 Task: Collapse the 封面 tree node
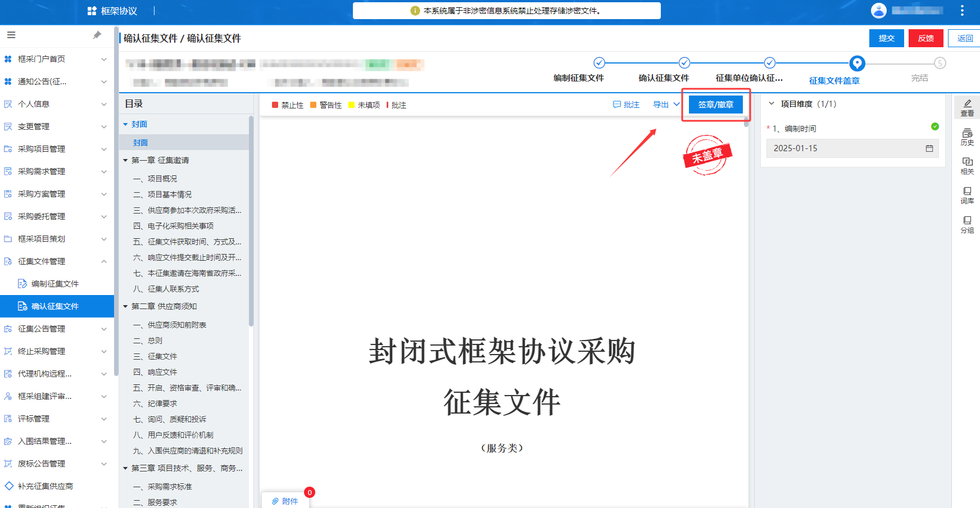pos(125,124)
